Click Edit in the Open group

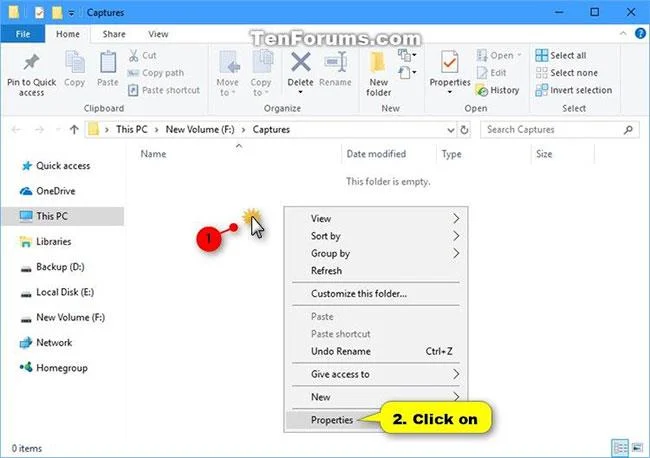pyautogui.click(x=492, y=73)
